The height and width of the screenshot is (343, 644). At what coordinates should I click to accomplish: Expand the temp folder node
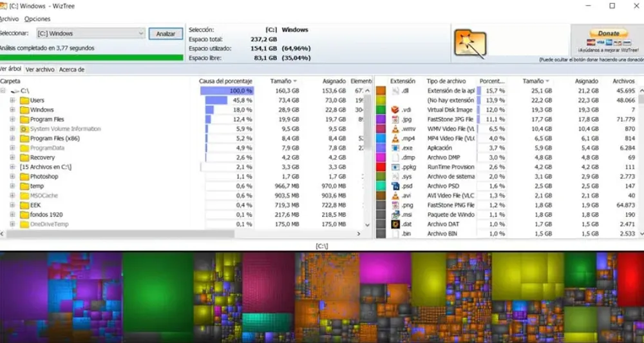12,186
